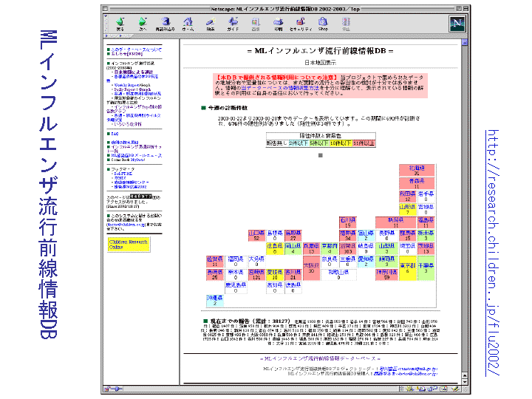Open Search (検索) from the toolbar

211,24
